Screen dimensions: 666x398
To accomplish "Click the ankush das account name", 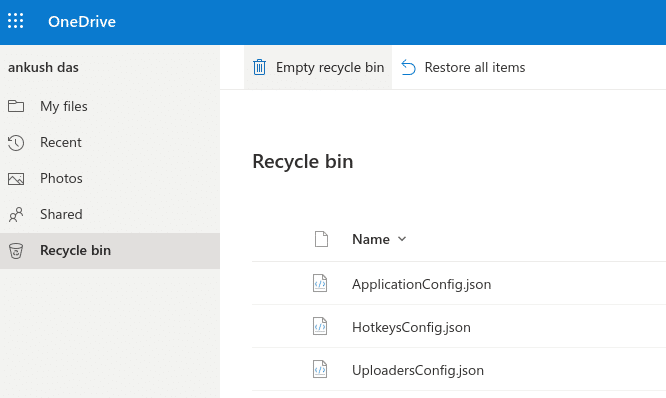I will (43, 68).
